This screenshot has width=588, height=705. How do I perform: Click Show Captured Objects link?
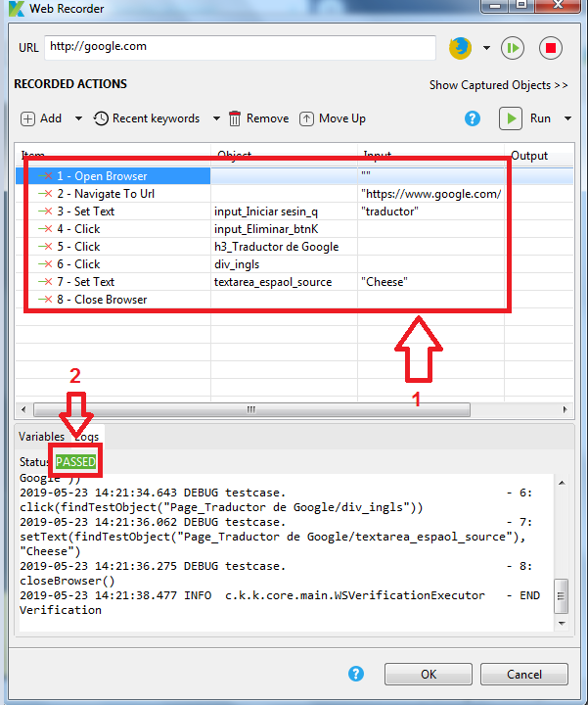[498, 85]
